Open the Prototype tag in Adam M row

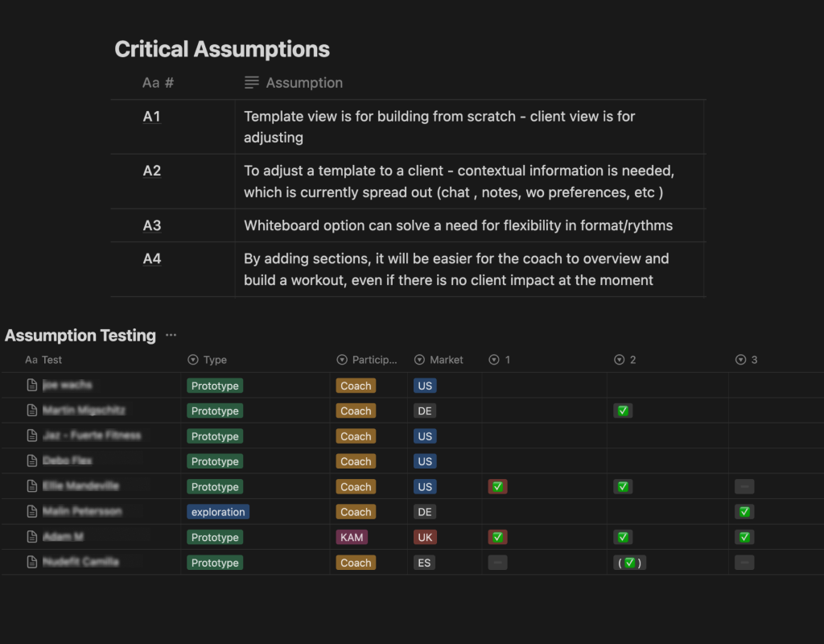(x=215, y=537)
